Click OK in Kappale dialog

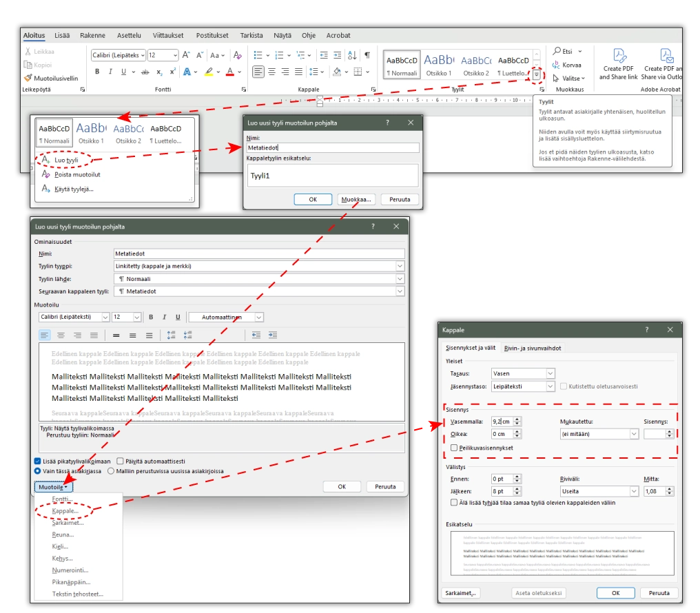pyautogui.click(x=616, y=593)
